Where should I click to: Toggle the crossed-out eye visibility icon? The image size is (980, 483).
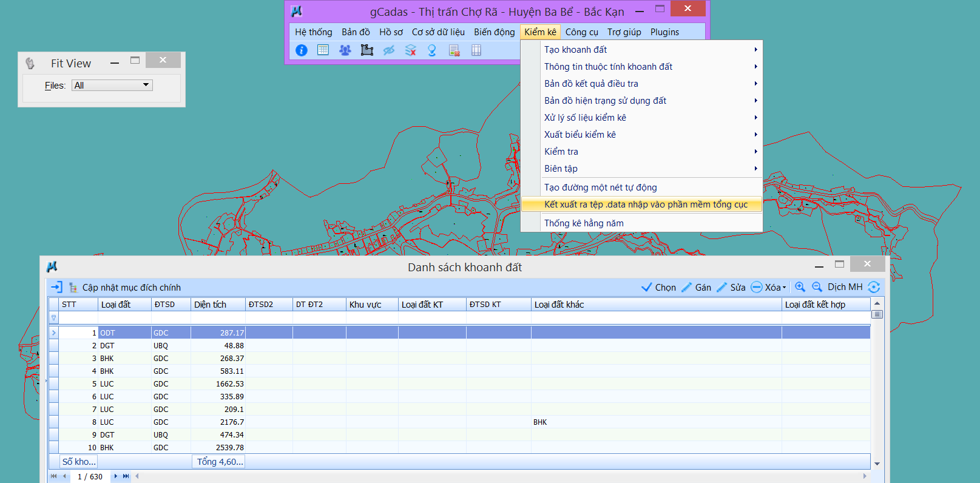[388, 50]
